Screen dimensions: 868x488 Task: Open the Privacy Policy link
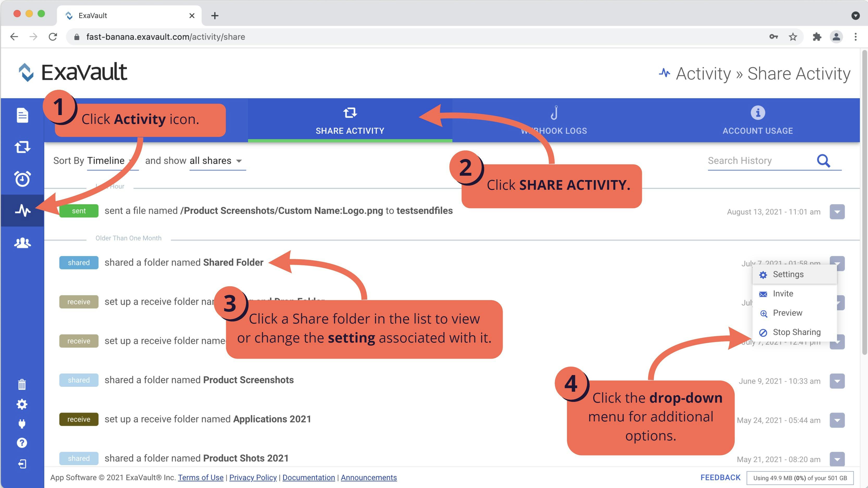pyautogui.click(x=253, y=478)
